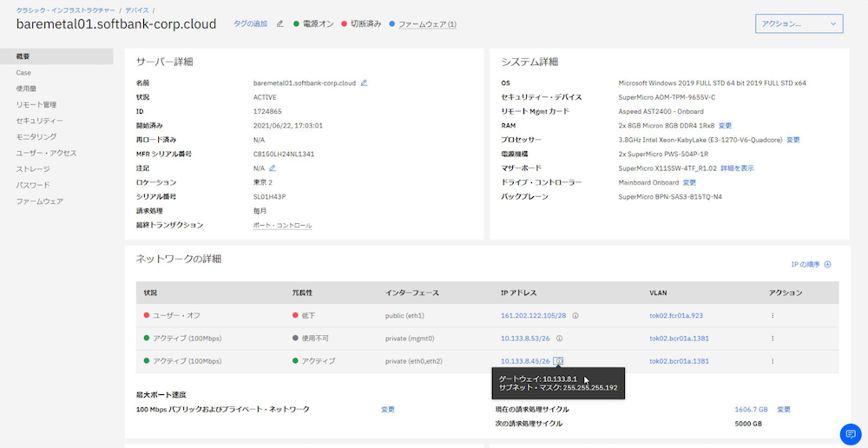
Task: Select リモート管理 in the sidebar
Action: (x=36, y=105)
